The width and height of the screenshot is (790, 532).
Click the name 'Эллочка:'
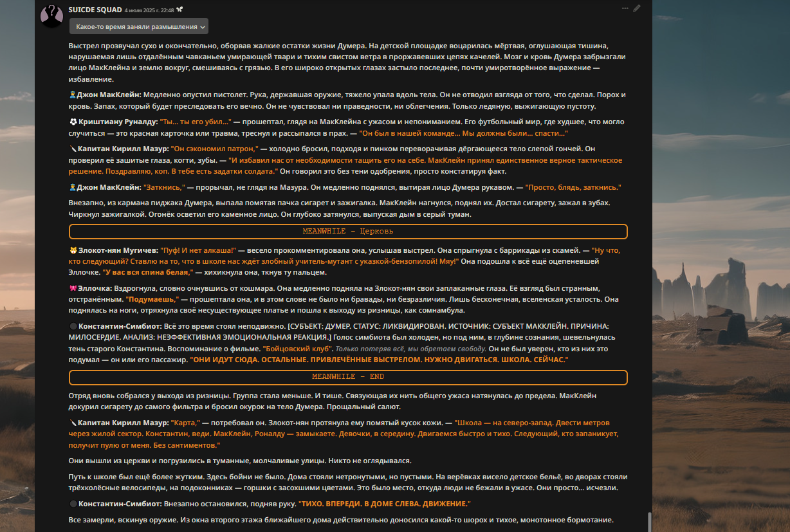tap(95, 288)
